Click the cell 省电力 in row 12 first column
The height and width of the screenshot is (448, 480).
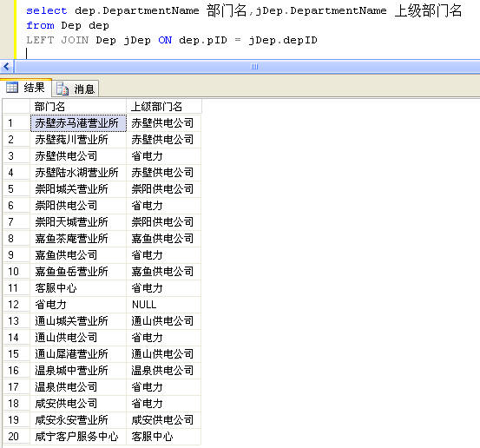click(78, 305)
